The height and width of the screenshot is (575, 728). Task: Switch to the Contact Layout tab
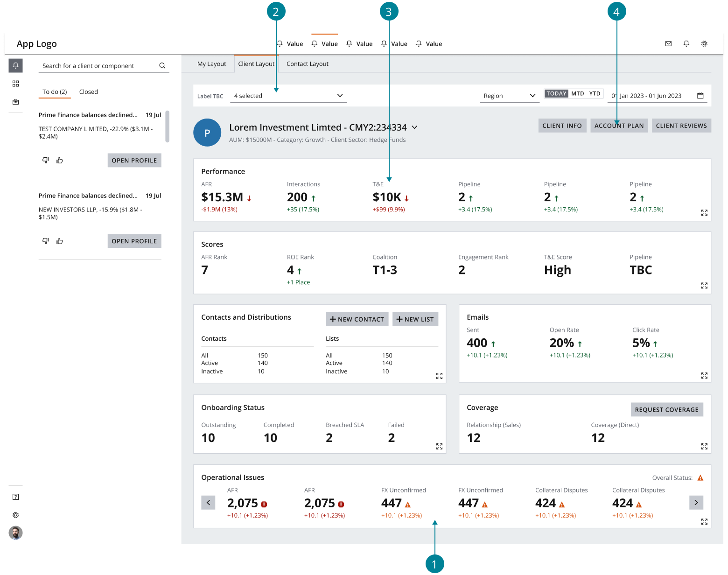coord(307,64)
